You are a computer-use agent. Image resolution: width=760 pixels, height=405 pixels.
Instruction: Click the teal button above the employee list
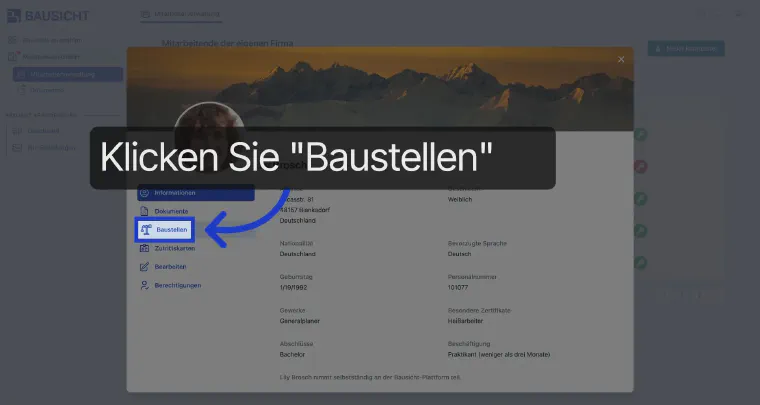pyautogui.click(x=686, y=48)
